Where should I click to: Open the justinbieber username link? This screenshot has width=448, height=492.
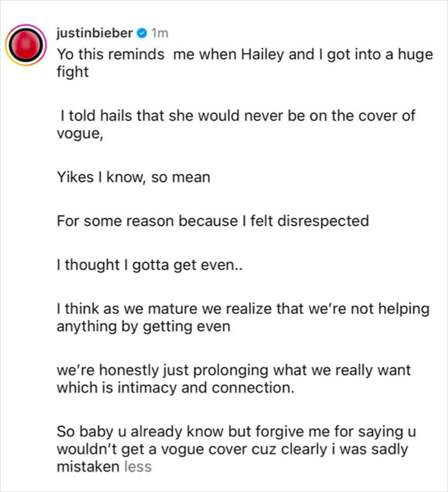tap(95, 33)
